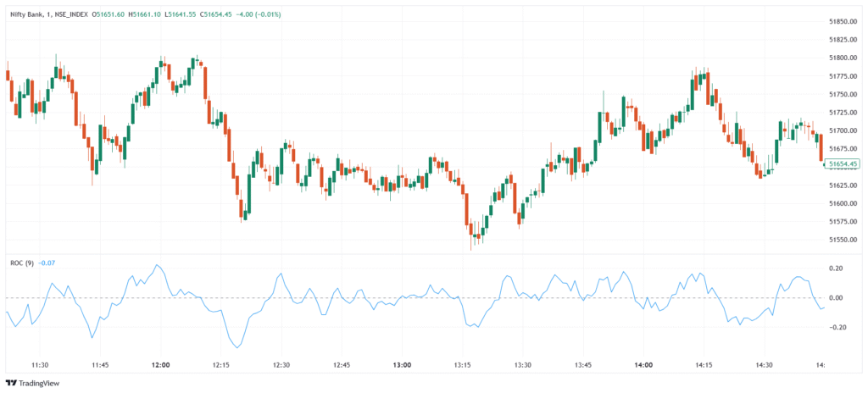Click the 51700.00 price scale label
This screenshot has width=868, height=393.
click(844, 130)
